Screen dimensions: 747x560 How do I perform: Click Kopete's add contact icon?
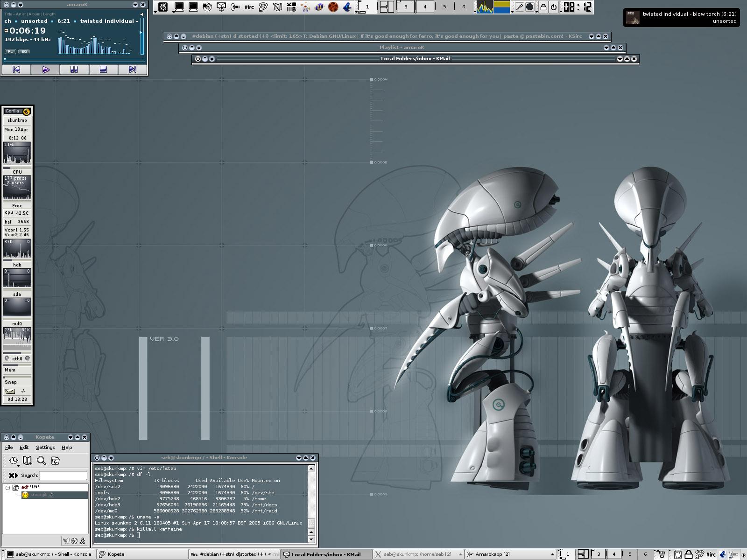click(x=28, y=461)
